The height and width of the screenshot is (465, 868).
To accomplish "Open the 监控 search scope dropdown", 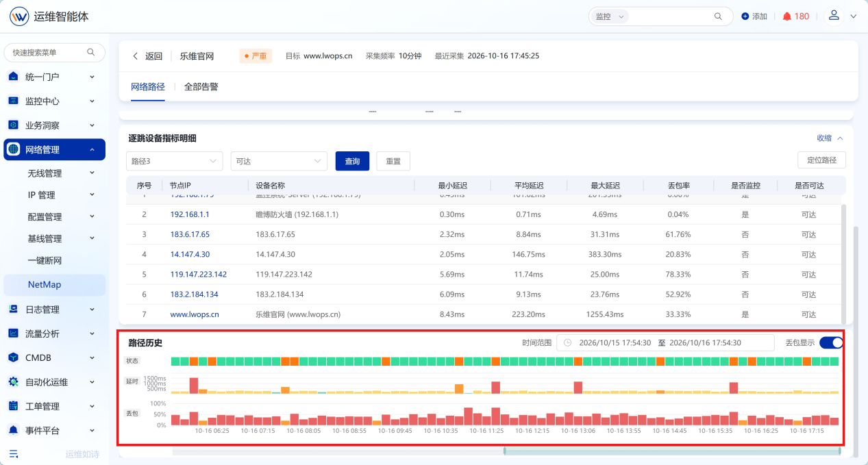I will (608, 16).
